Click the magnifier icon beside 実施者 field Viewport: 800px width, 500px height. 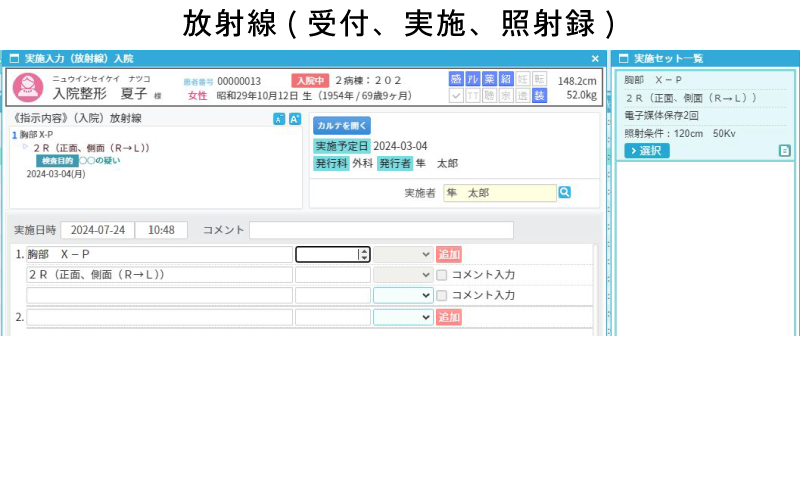coord(565,193)
